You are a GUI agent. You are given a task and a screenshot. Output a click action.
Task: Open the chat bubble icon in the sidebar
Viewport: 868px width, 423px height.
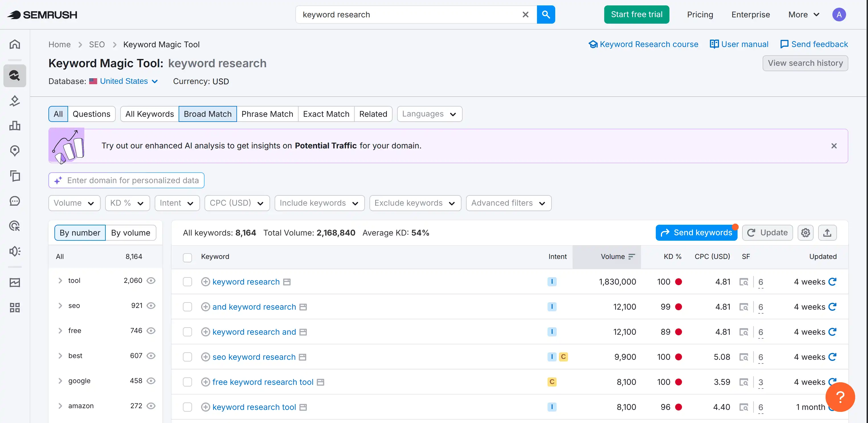[x=15, y=201]
